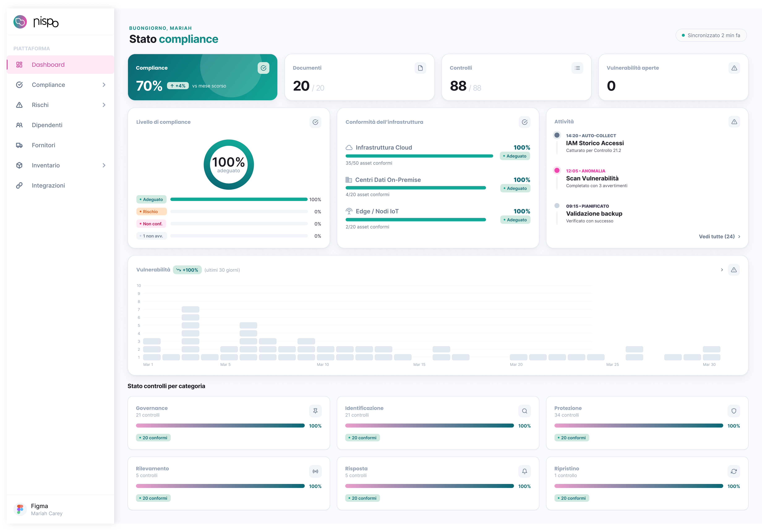
Task: Expand the Compliance sidebar submenu chevron
Action: click(x=104, y=85)
